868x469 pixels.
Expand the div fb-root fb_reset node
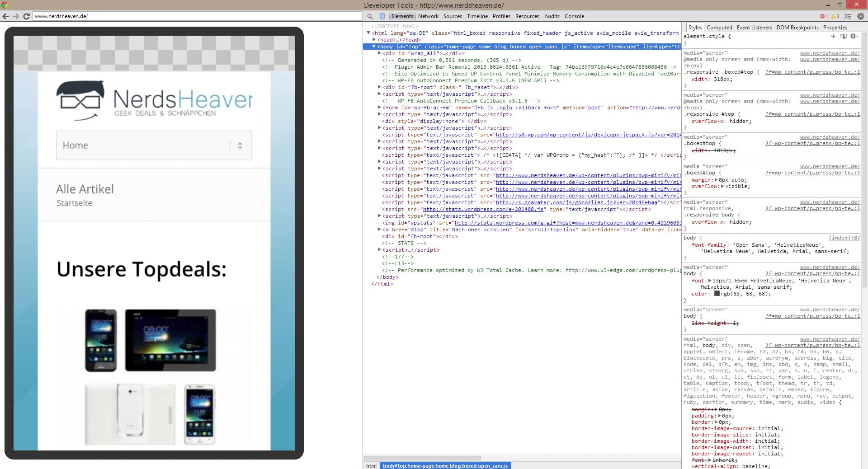(379, 87)
